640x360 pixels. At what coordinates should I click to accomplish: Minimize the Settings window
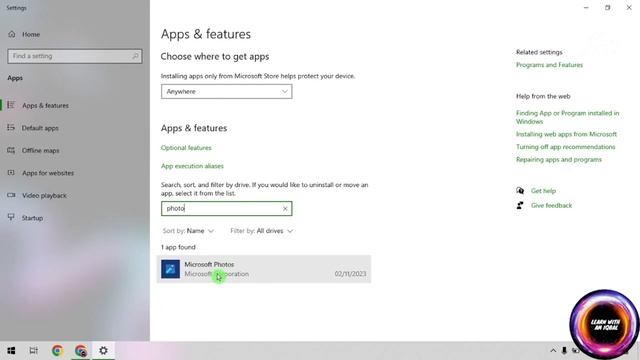coord(586,8)
